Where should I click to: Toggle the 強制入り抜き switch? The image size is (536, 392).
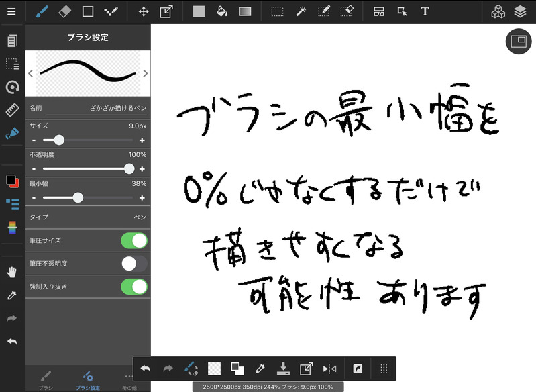pyautogui.click(x=134, y=287)
